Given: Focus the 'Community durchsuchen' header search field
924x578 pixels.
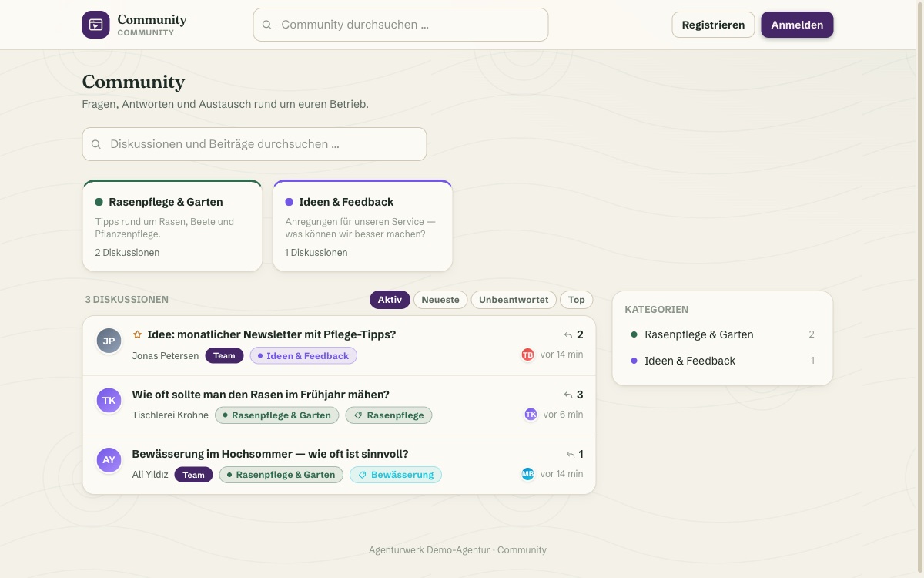Looking at the screenshot, I should tap(400, 25).
